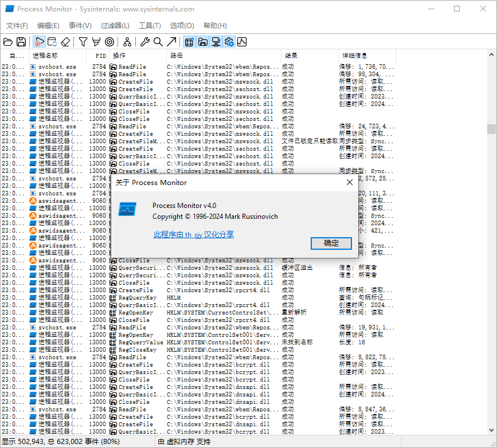
Task: Click the 重新解析 result cell
Action: point(294,313)
